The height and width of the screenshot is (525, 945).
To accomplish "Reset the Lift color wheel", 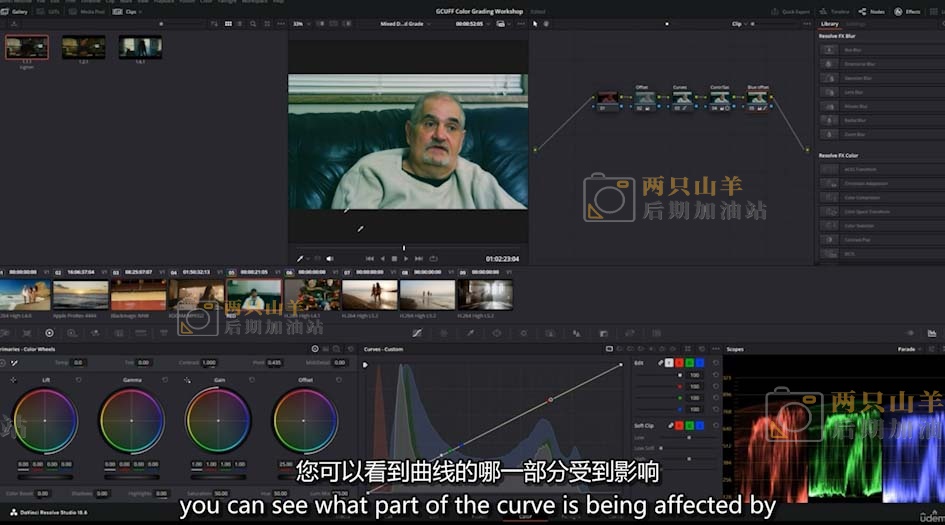I will [x=79, y=380].
